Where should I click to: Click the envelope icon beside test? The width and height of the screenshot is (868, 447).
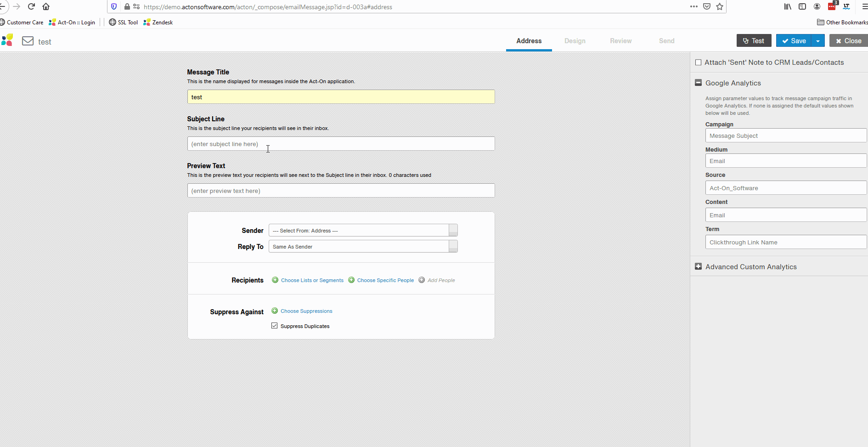[x=28, y=41]
